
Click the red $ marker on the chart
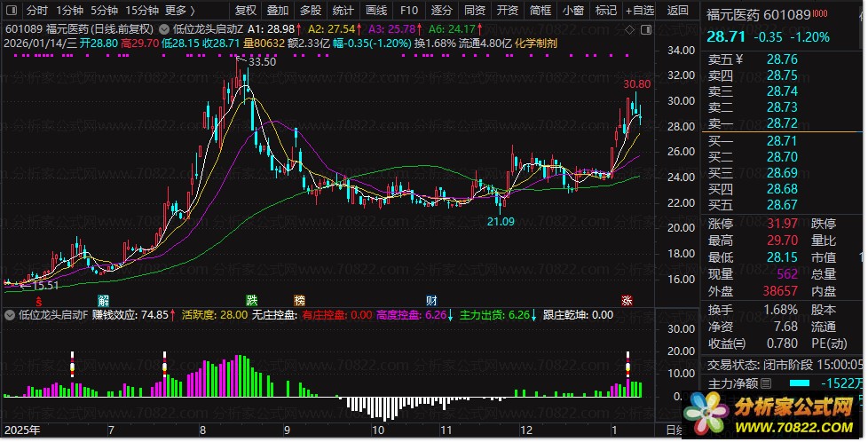tap(39, 302)
